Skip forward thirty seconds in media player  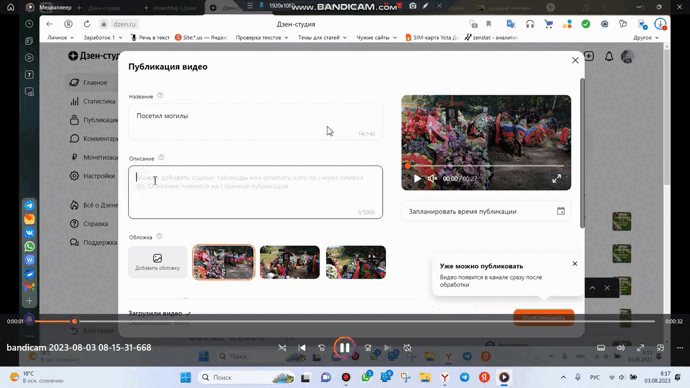(368, 348)
